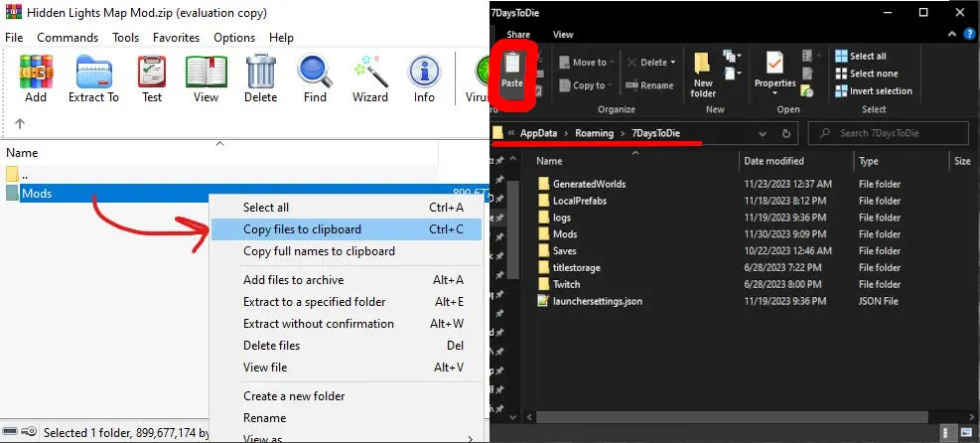Click the Easy access icon in ribbon

(731, 74)
